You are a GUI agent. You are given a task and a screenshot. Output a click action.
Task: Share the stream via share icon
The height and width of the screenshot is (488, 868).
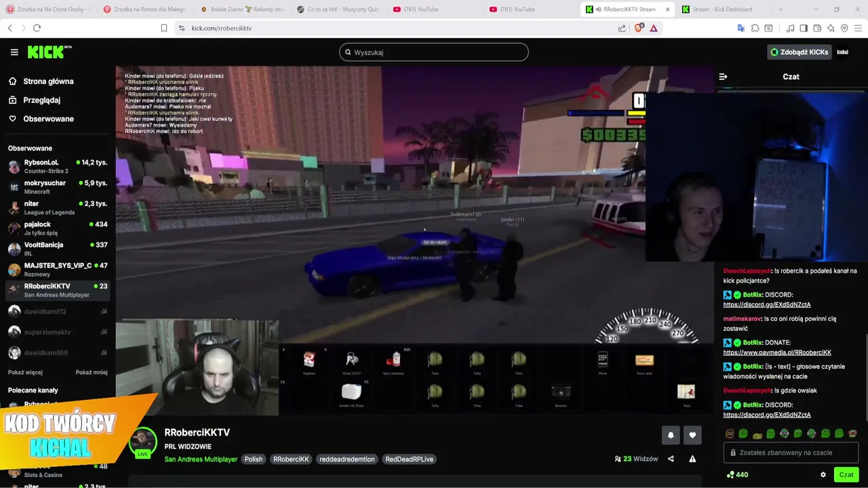click(x=671, y=459)
